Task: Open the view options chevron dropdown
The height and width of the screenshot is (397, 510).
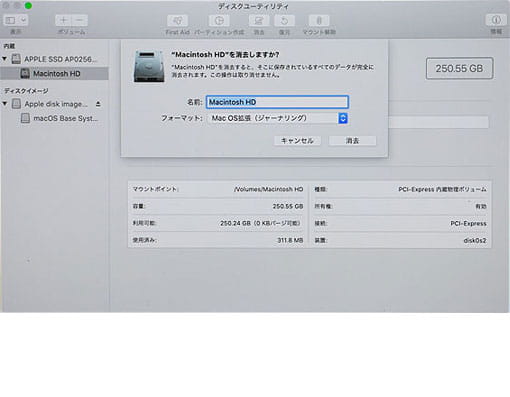Action: (x=23, y=20)
